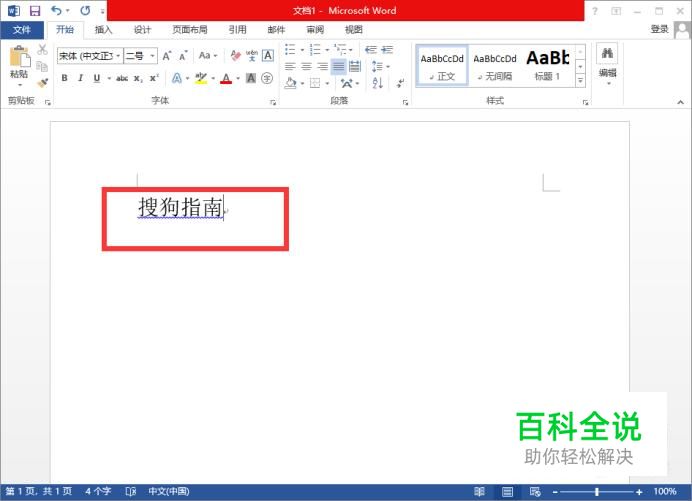The image size is (692, 501).
Task: Redo with the repeat arrow icon
Action: [x=86, y=10]
